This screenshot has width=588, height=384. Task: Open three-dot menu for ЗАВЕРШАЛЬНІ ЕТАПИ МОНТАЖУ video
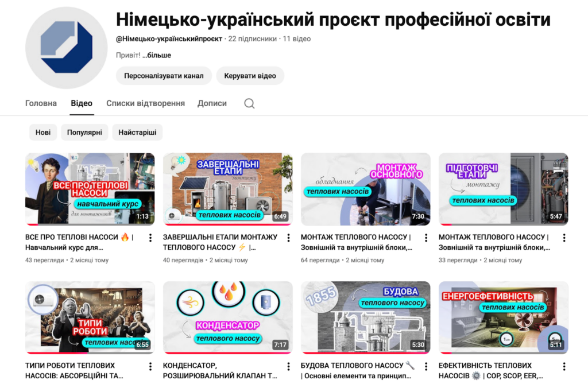(288, 238)
